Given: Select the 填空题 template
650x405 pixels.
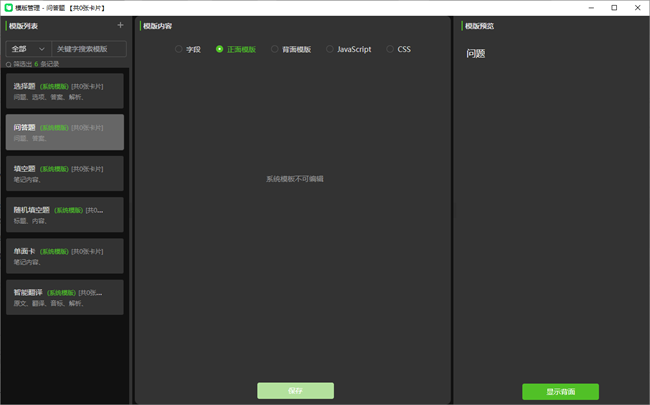Looking at the screenshot, I should [64, 174].
